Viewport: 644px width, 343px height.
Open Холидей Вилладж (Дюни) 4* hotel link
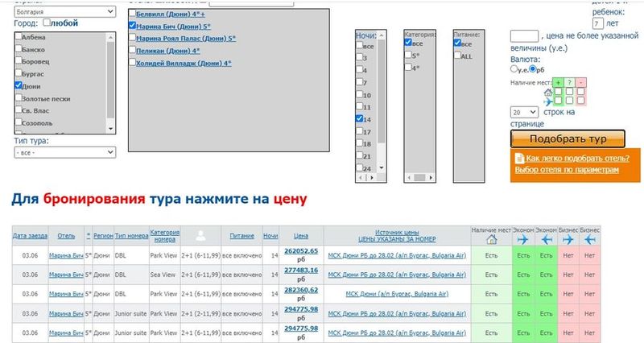[x=184, y=64]
